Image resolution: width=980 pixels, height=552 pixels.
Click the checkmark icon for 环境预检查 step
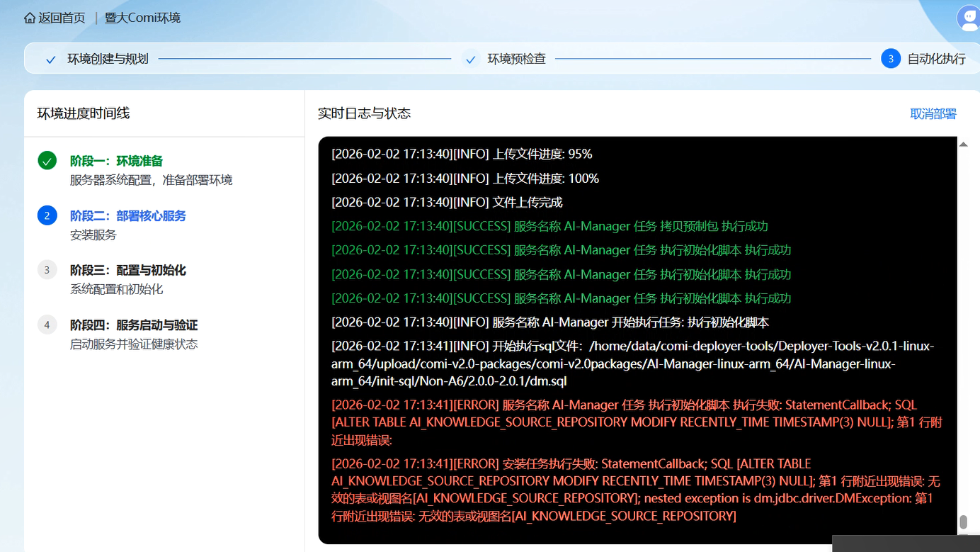pos(471,60)
